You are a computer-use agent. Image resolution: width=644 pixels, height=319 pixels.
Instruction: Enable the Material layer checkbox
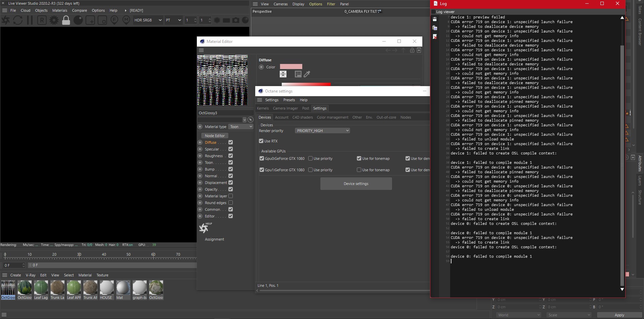[x=231, y=196]
